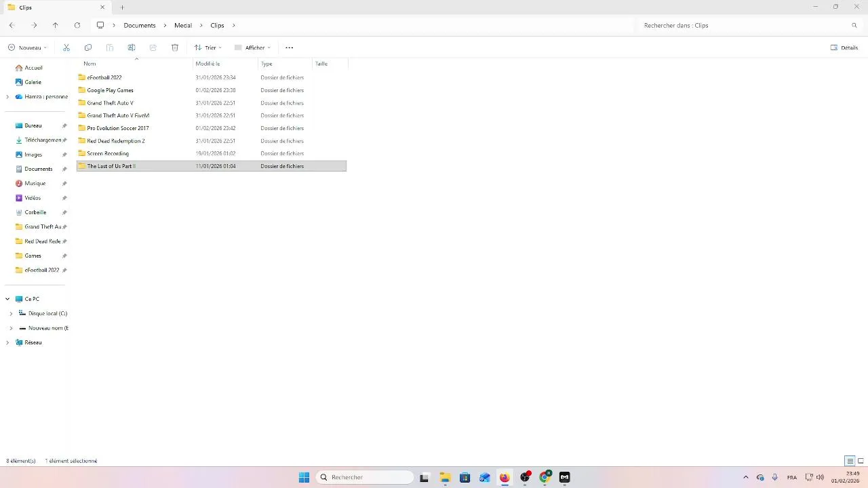Refresh the Clips folder view

(77, 25)
